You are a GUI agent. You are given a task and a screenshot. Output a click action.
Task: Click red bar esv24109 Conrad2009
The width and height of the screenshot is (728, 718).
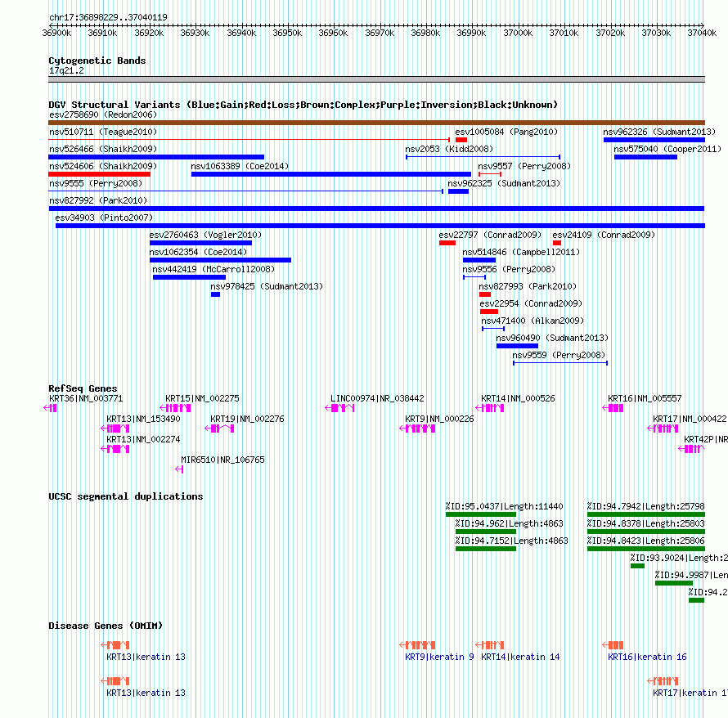coord(557,243)
